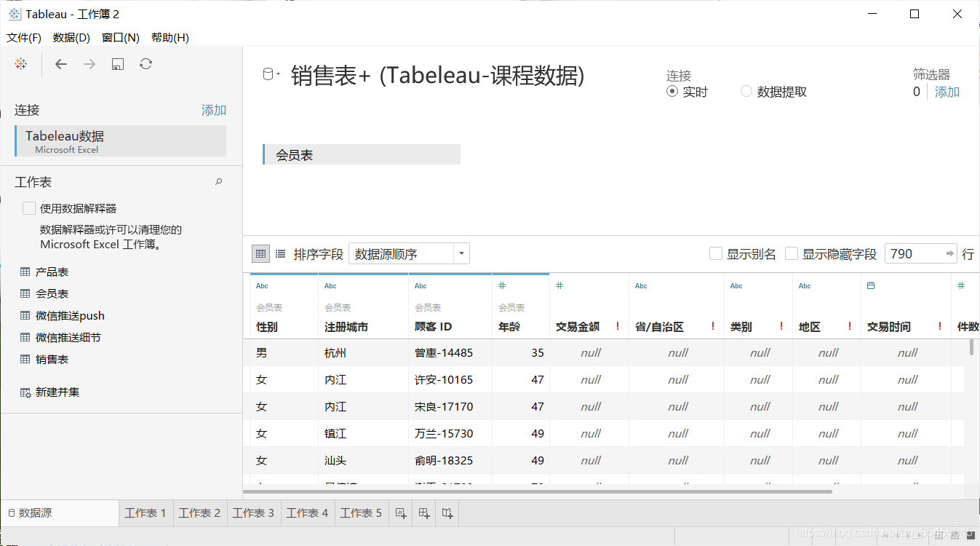Screen dimensions: 980x546
Task: Click the 镇江 city cell
Action: pyautogui.click(x=363, y=434)
